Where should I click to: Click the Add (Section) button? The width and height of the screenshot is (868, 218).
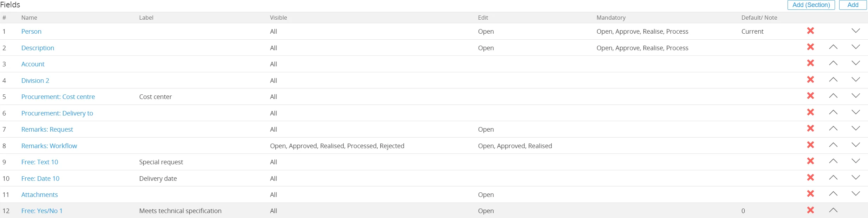(811, 5)
